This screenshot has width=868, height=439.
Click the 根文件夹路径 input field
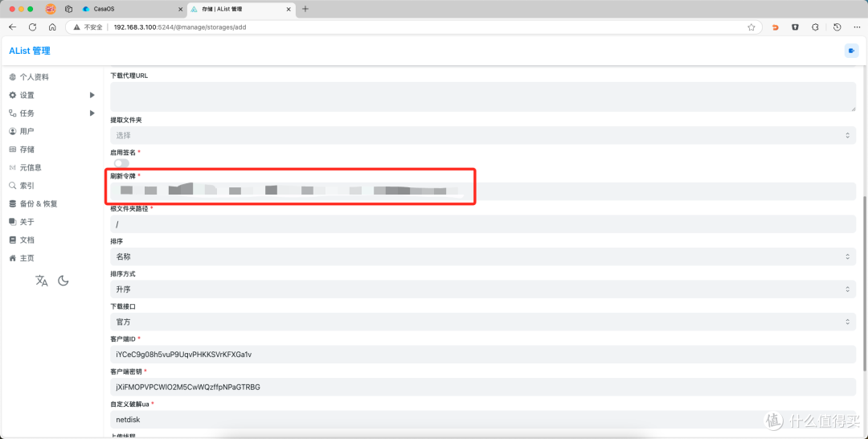[x=483, y=224]
